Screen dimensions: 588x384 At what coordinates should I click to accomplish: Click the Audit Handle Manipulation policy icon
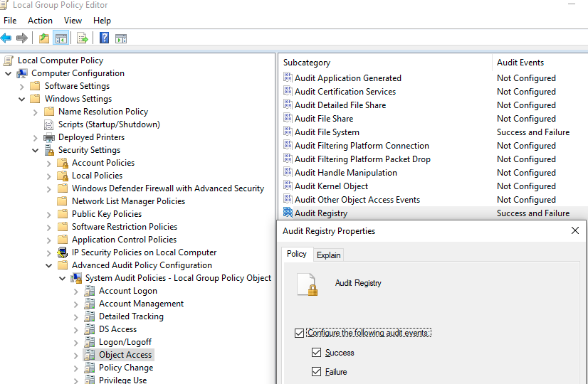[x=288, y=172]
